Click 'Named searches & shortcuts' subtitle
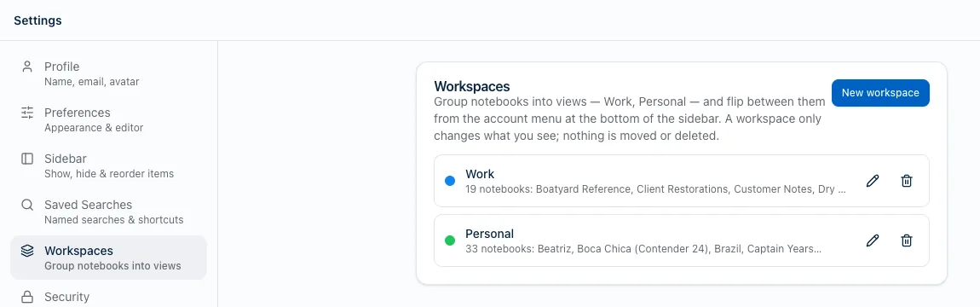This screenshot has width=980, height=307. [x=113, y=219]
